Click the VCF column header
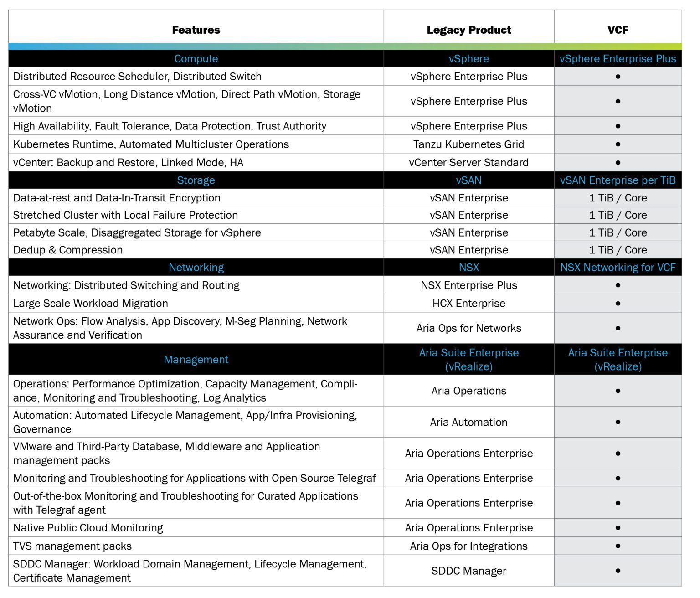Viewport: 700px width, 598px height. tap(618, 30)
